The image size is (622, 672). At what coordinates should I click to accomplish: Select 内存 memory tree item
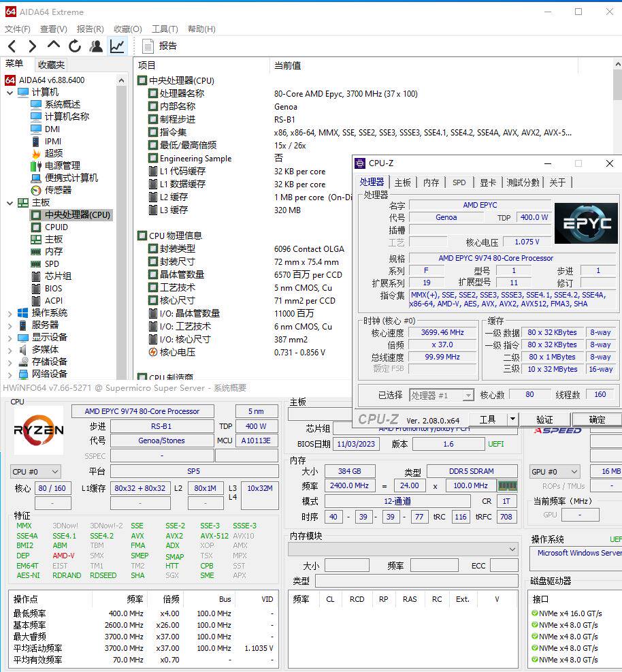54,251
